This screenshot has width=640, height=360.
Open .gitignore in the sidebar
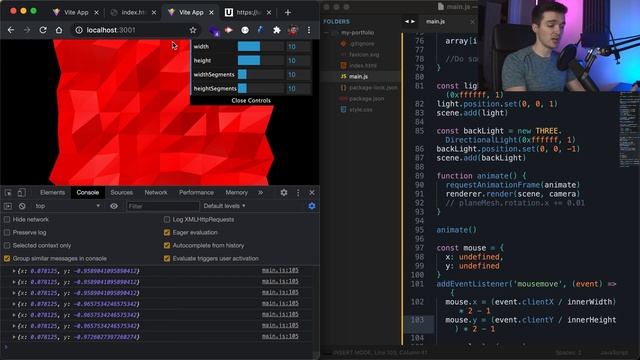pos(362,43)
